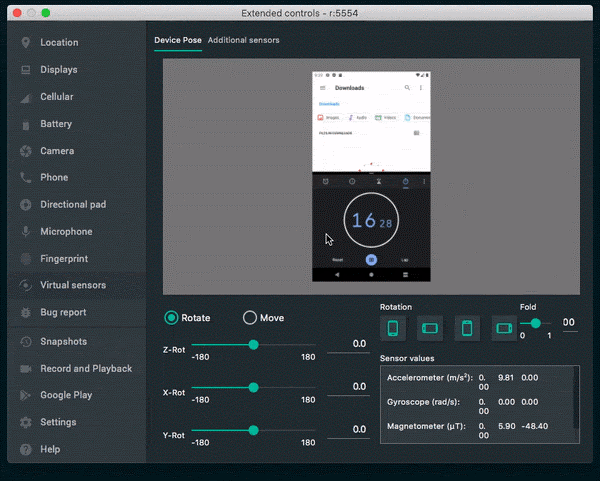Open the Snapshots section
This screenshot has height=481, width=600.
pos(65,341)
